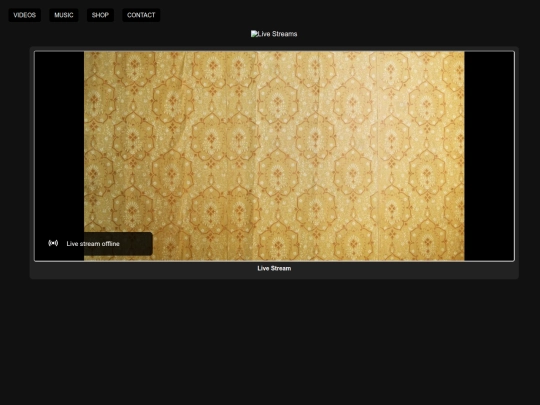
Task: Go to the MUSIC page
Action: click(64, 15)
